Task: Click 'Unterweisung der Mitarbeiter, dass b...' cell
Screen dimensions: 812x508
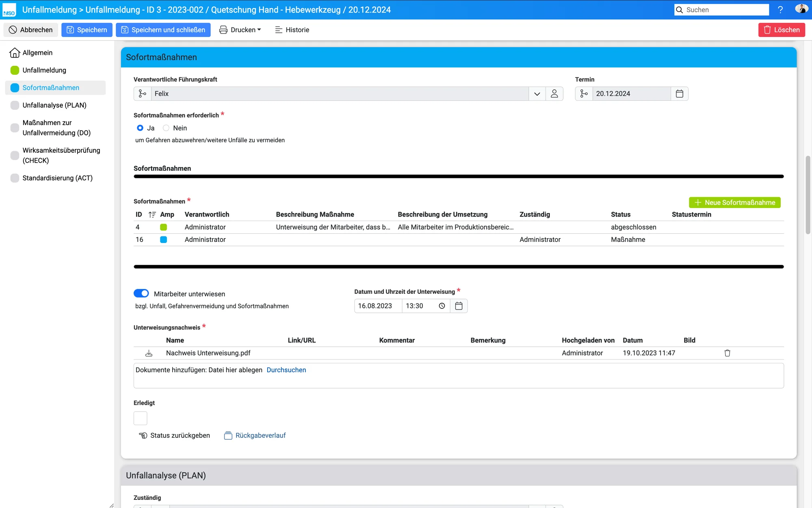Action: (x=333, y=227)
